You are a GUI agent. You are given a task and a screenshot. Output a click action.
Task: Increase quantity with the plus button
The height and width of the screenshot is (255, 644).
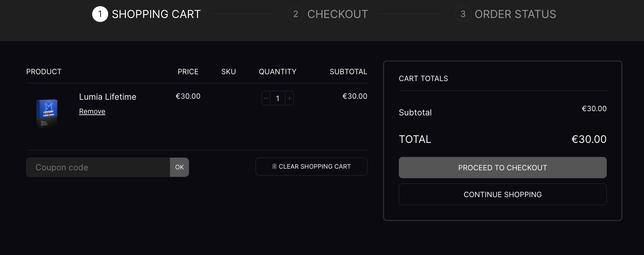[x=289, y=98]
